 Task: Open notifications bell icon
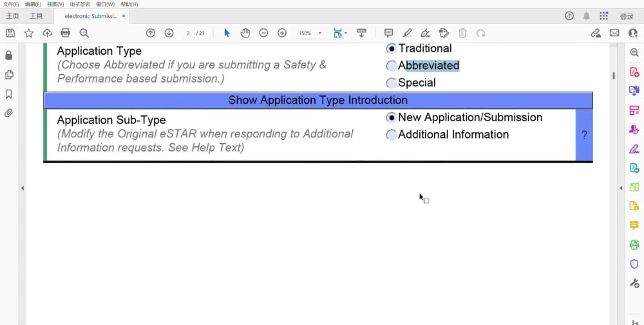(x=587, y=16)
